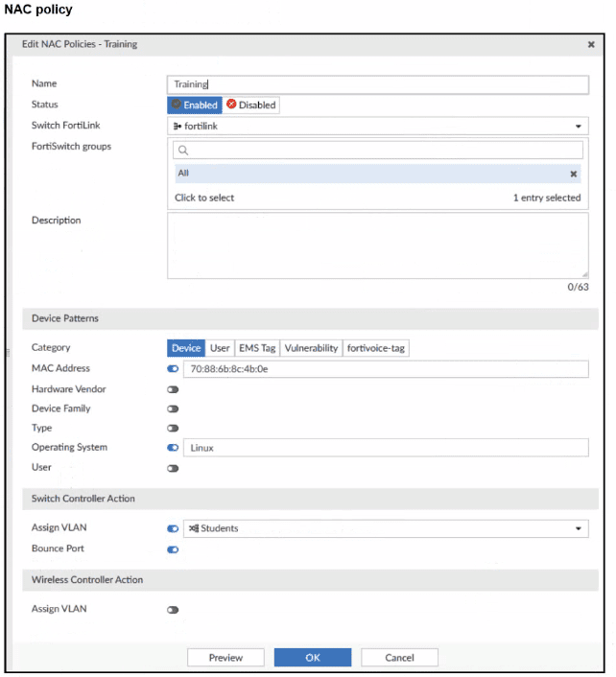Click the search magnifier in FortiSwitch groups

click(183, 151)
